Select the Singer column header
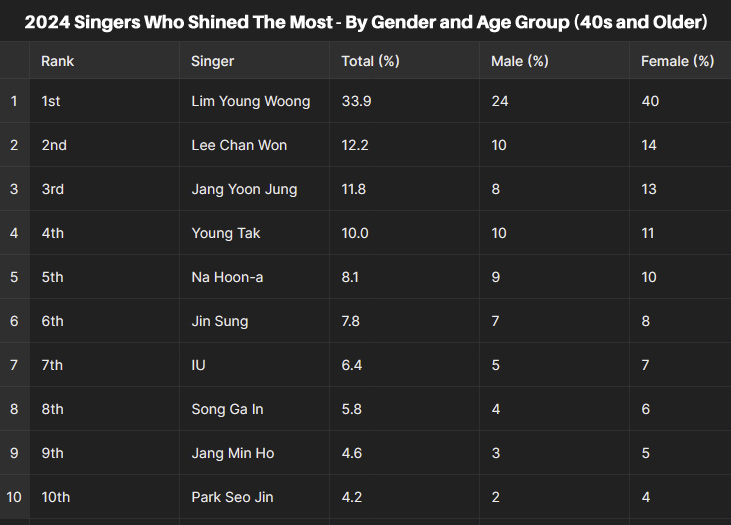This screenshot has width=731, height=525. [x=255, y=61]
